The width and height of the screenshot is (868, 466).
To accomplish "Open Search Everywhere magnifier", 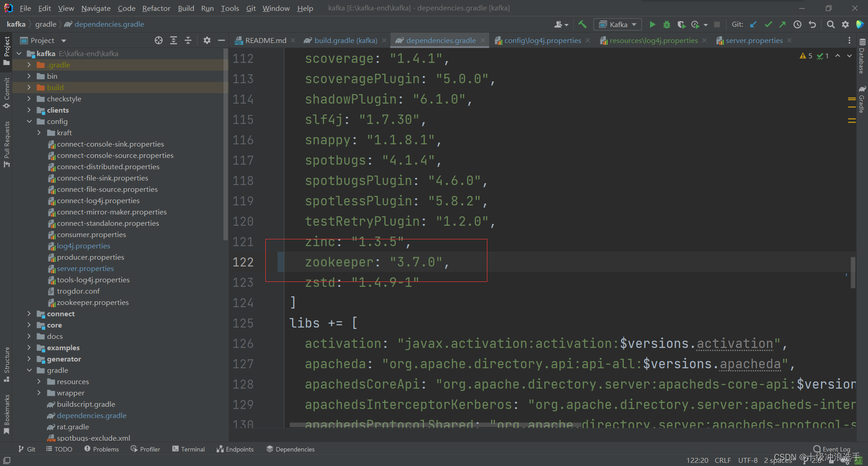I will point(830,24).
